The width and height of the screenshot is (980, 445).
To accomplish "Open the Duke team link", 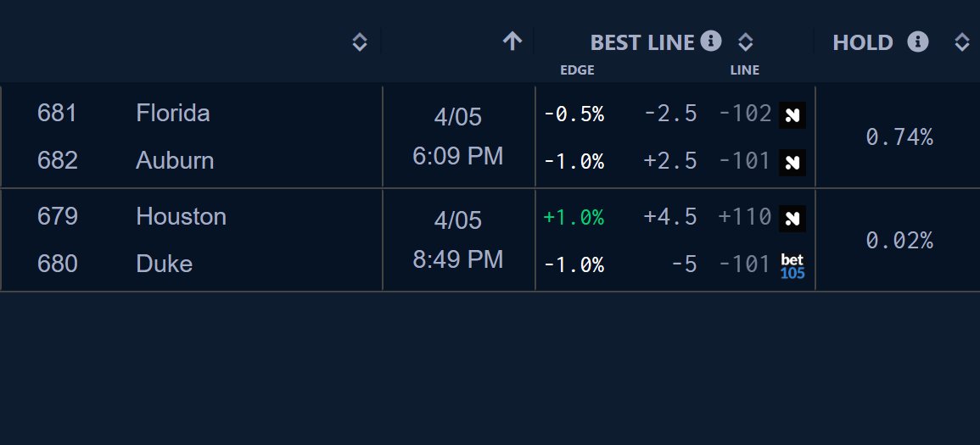I will coord(164,264).
